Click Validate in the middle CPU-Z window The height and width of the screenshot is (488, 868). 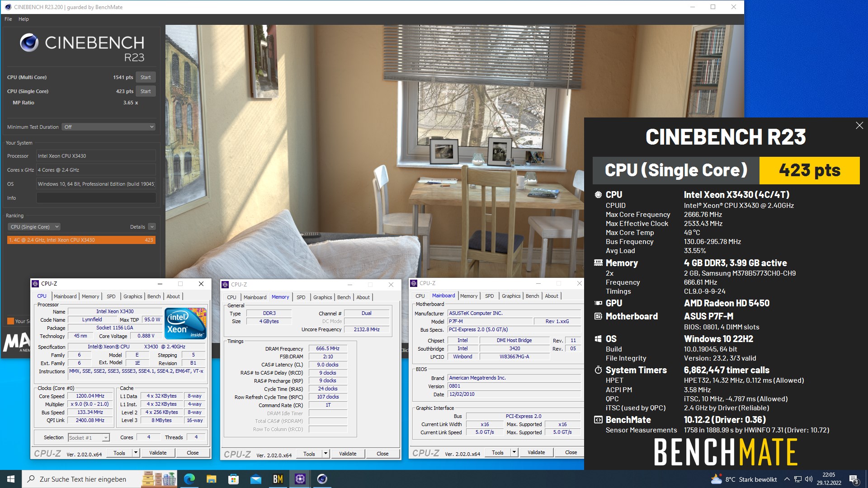[348, 454]
